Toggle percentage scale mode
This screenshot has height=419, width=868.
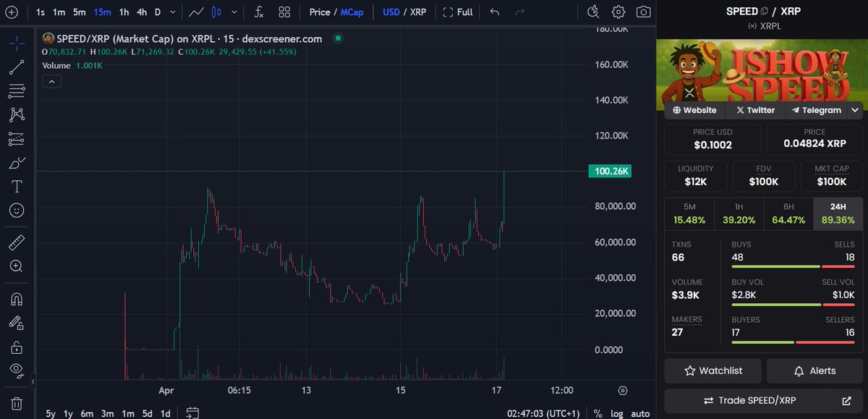coord(597,413)
